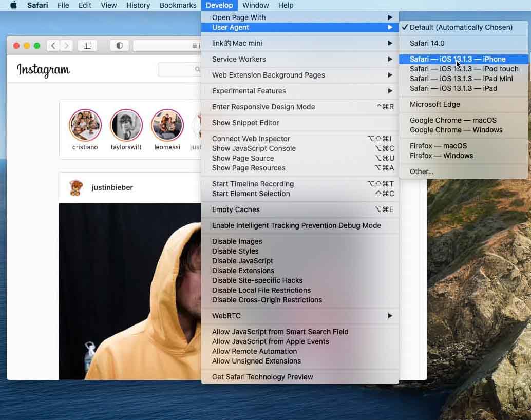Choose Show JavaScript Console

tap(300, 149)
